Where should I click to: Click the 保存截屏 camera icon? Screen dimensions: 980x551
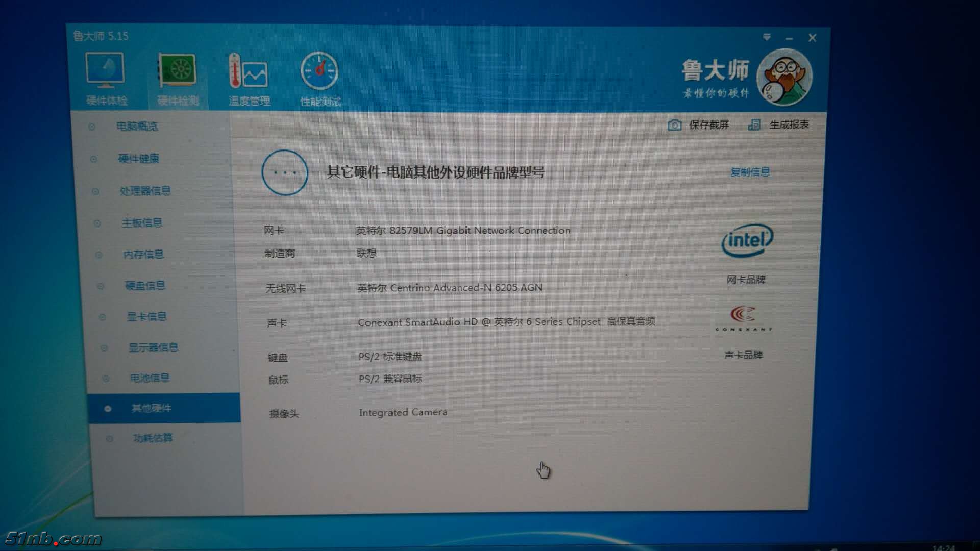674,125
